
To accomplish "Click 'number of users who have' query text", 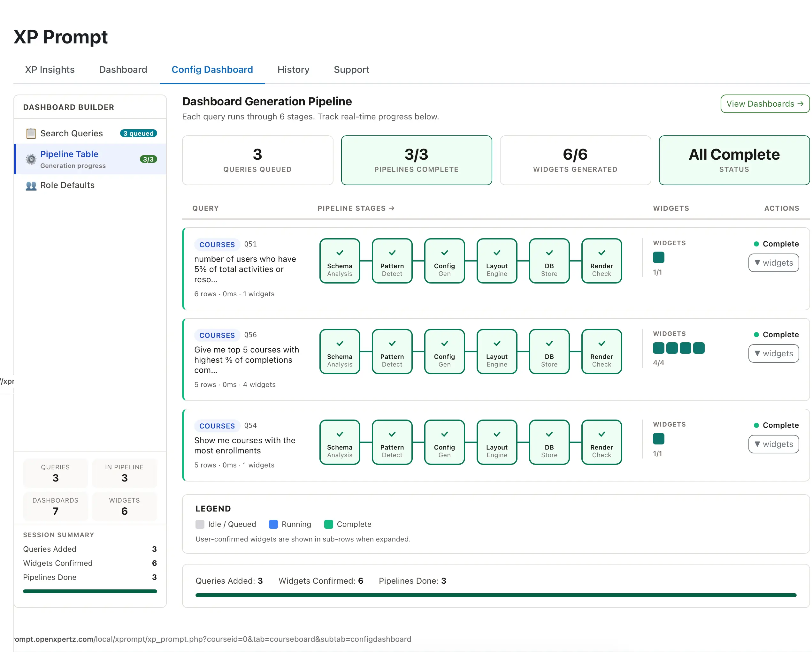I will click(245, 259).
